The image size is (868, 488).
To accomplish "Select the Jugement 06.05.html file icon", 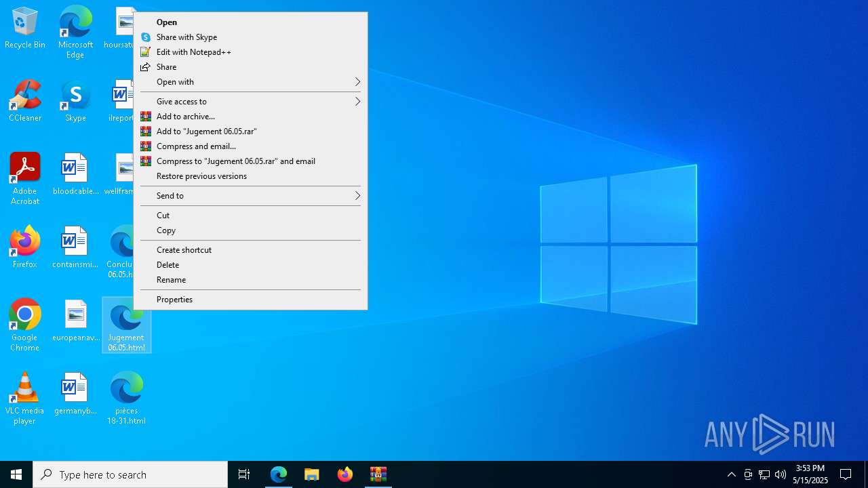I will pyautogui.click(x=126, y=325).
